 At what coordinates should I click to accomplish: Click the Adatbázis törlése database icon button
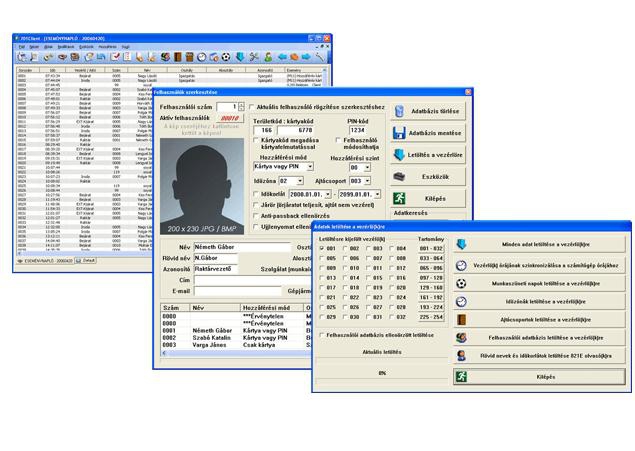(400, 112)
